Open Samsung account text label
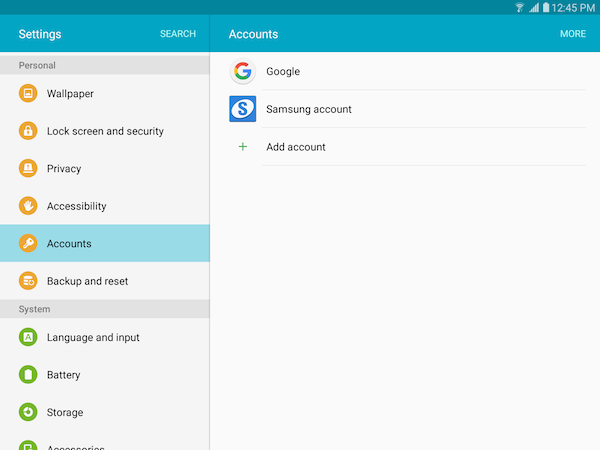 click(309, 109)
